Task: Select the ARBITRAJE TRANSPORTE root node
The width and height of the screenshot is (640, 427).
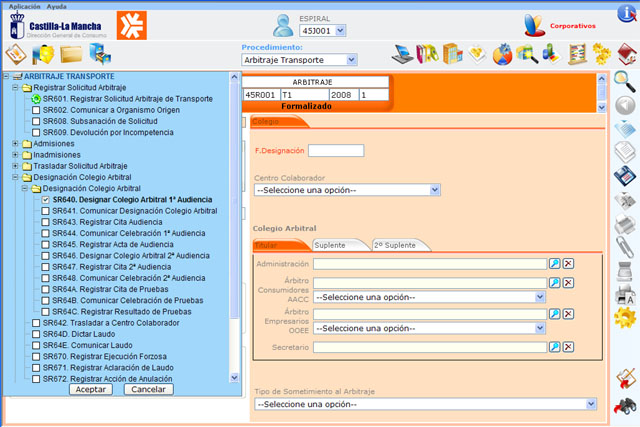Action: 69,76
